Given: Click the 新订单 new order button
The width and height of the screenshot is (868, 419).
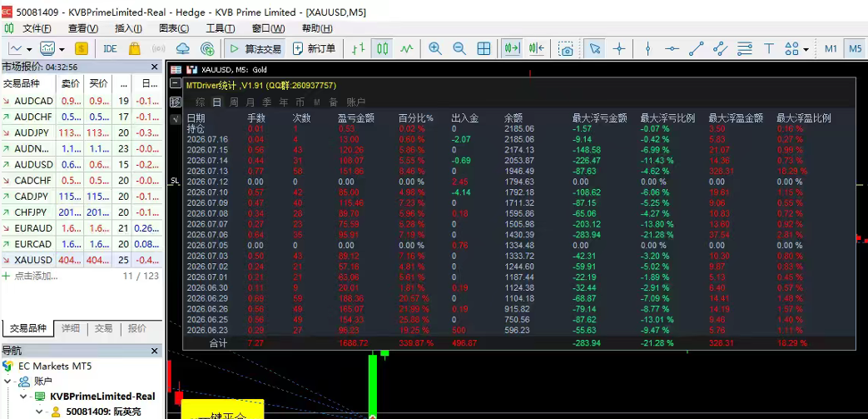Looking at the screenshot, I should [x=315, y=49].
